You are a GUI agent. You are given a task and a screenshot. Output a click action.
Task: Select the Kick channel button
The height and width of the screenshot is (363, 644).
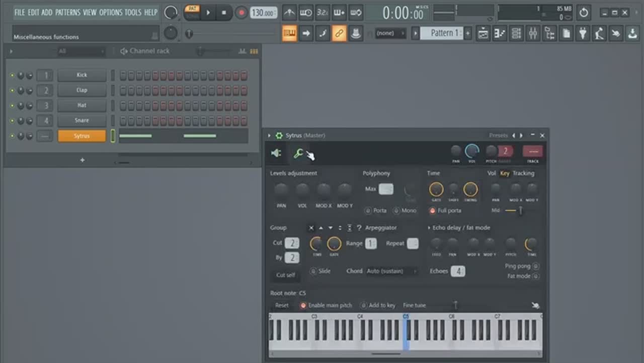click(x=82, y=75)
